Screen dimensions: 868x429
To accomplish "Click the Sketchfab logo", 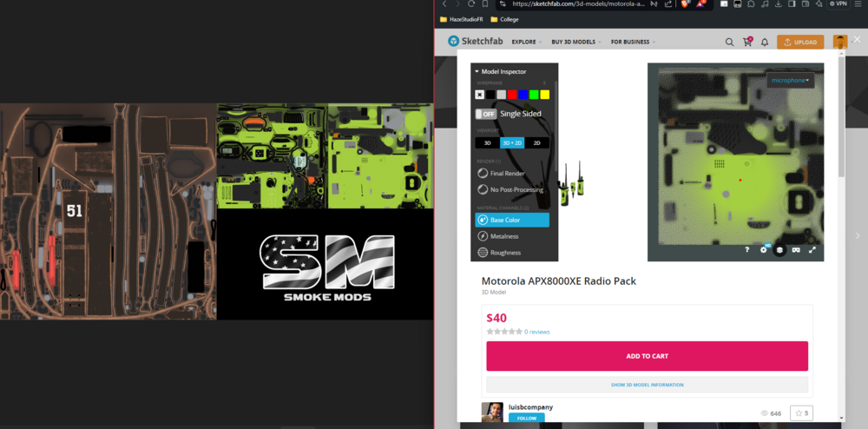I will point(476,42).
